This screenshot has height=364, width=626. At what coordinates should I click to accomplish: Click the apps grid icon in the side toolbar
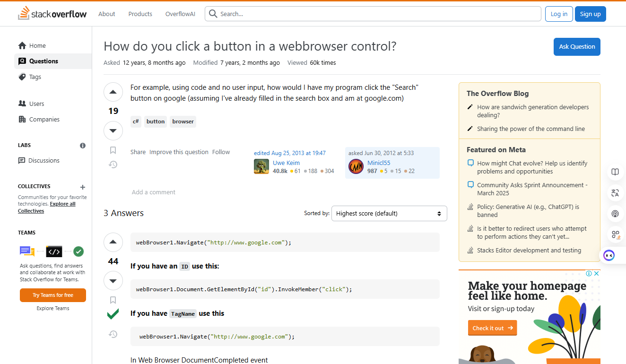click(x=615, y=234)
